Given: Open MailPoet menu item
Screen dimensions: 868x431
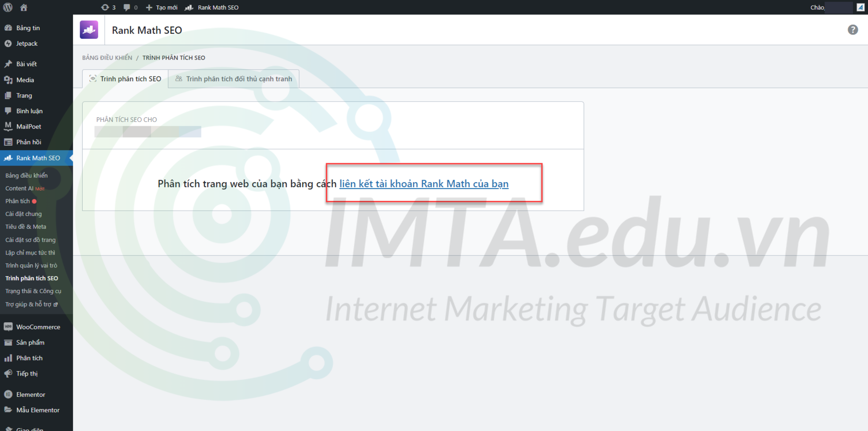Looking at the screenshot, I should click(29, 127).
